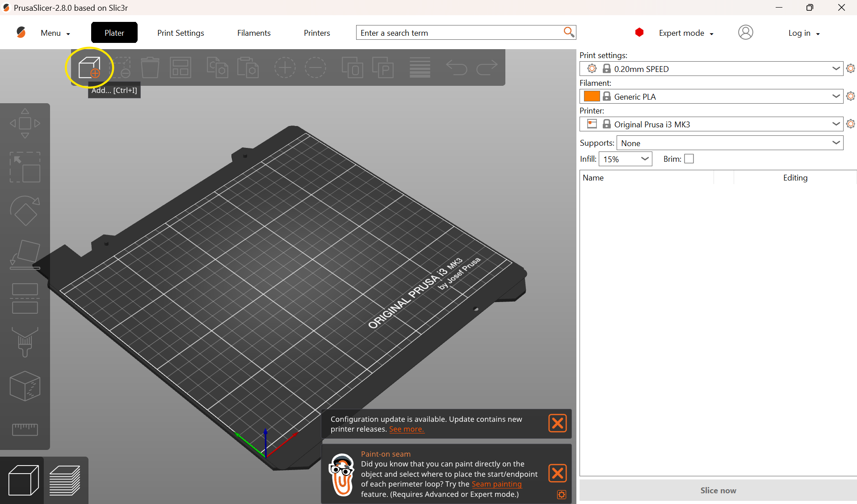Viewport: 857px width, 504px height.
Task: Click the Redo arrow icon
Action: pos(487,67)
